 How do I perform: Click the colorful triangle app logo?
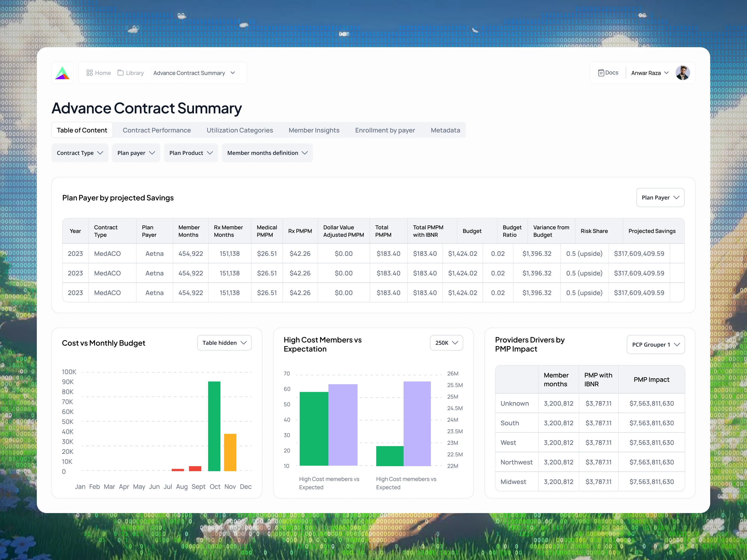[62, 73]
